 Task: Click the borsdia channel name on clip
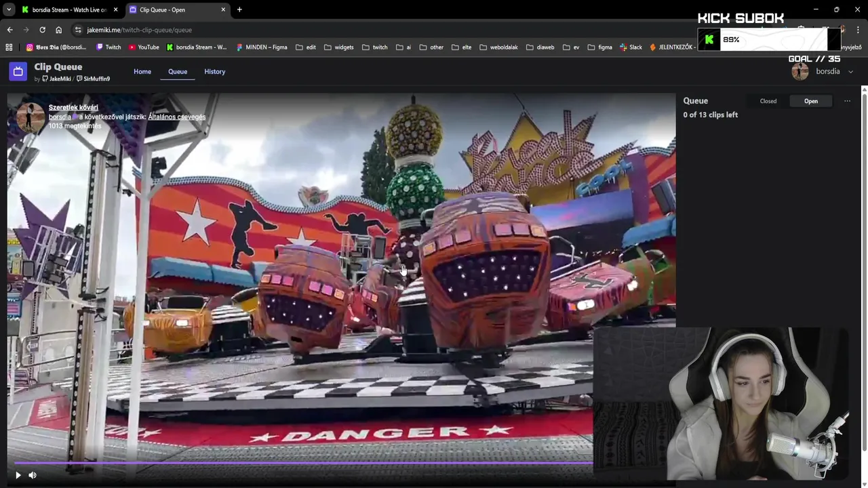[60, 117]
